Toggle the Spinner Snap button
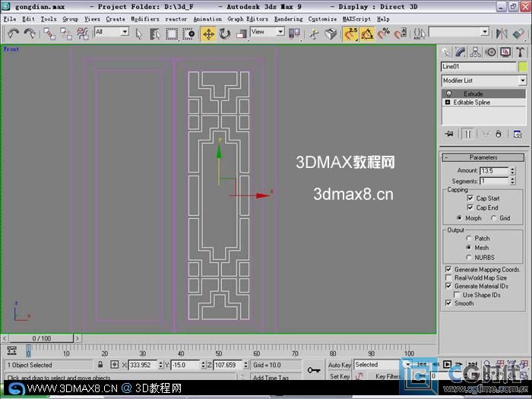Image resolution: width=532 pixels, height=399 pixels. [401, 33]
